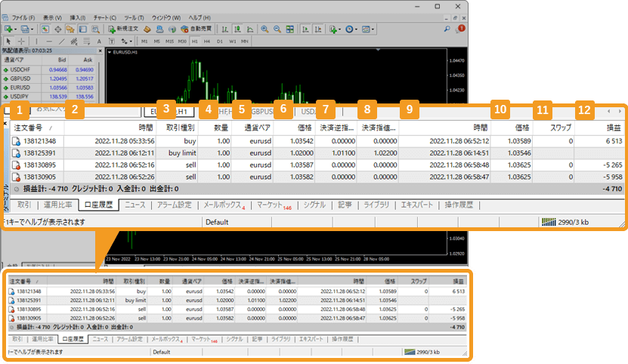The height and width of the screenshot is (364, 628).
Task: Expand the arrows drawing tool dropdown
Action: click(131, 42)
